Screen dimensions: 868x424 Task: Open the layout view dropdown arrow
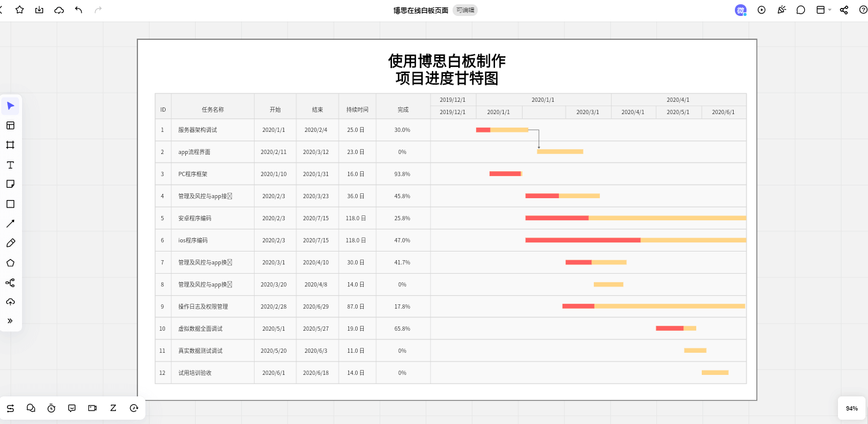click(830, 10)
